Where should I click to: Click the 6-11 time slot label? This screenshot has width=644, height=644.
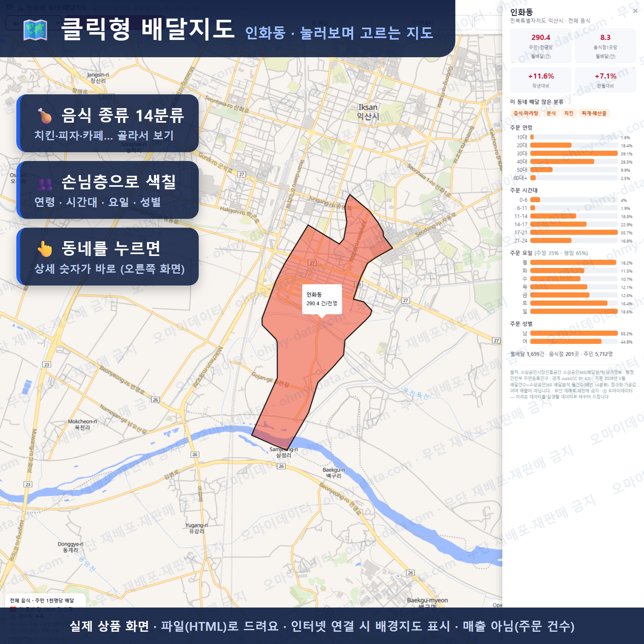pyautogui.click(x=522, y=208)
